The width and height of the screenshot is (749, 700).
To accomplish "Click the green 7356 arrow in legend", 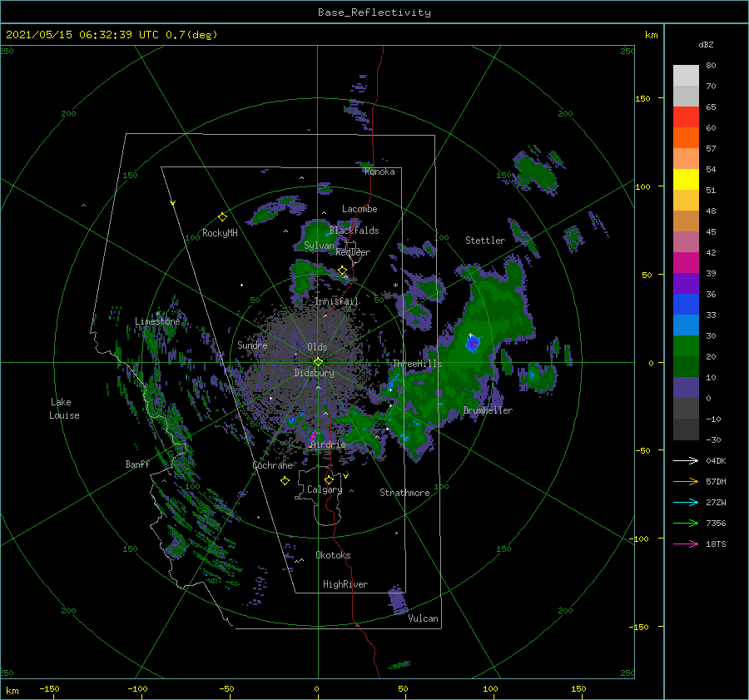I will (686, 524).
